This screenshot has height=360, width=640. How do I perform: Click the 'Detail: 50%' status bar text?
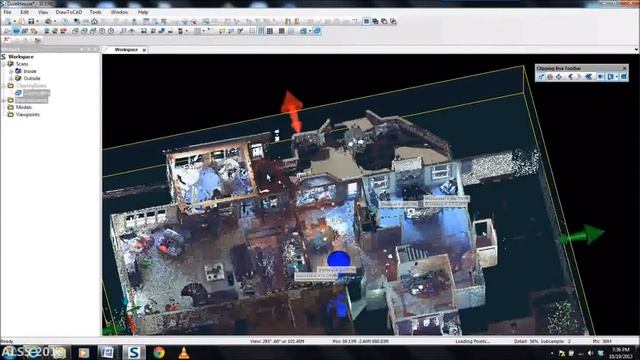527,341
